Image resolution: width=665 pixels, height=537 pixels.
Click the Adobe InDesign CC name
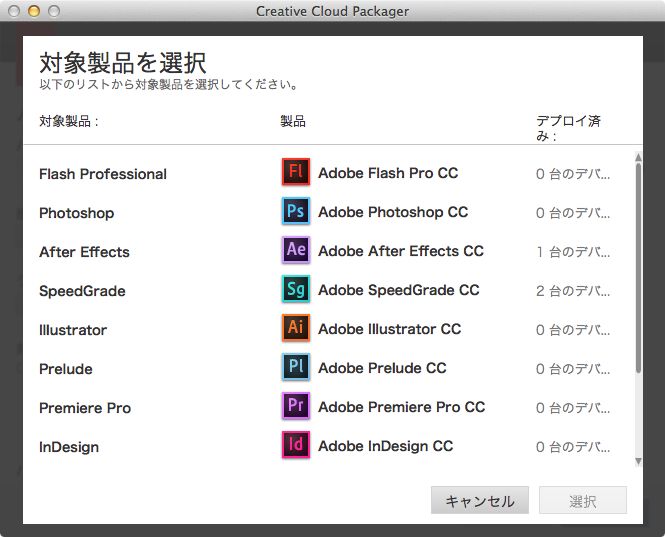coord(386,446)
